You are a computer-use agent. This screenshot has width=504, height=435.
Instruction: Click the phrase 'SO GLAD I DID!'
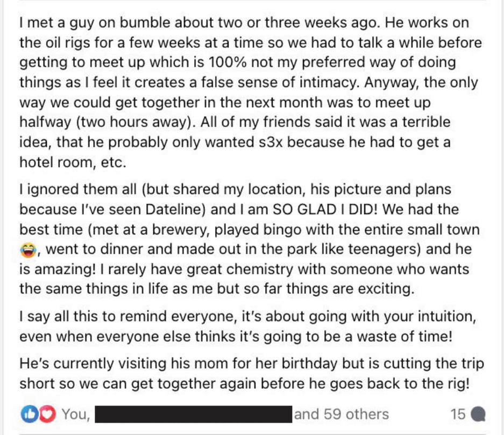click(x=325, y=210)
